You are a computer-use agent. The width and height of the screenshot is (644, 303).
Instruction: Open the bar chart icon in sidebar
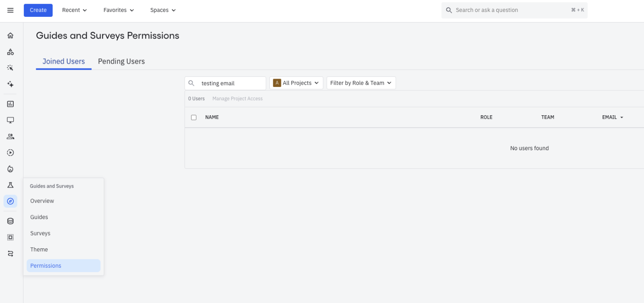(x=11, y=104)
